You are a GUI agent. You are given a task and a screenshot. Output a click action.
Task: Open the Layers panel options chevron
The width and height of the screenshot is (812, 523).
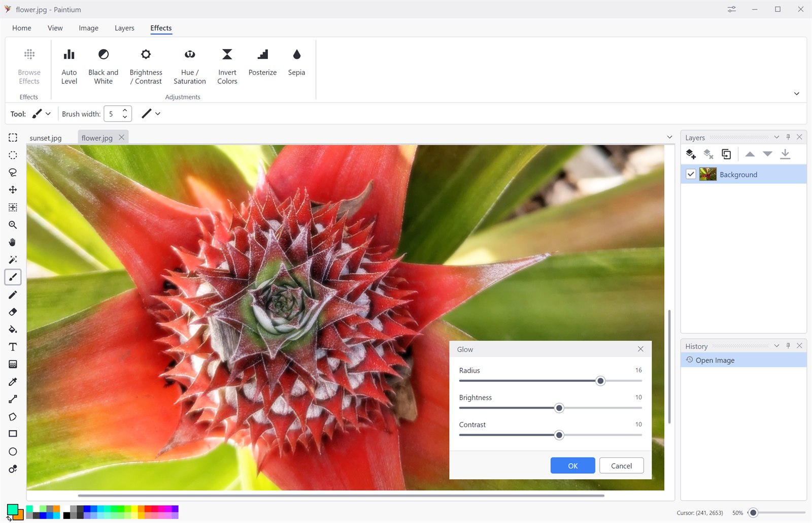tap(776, 137)
